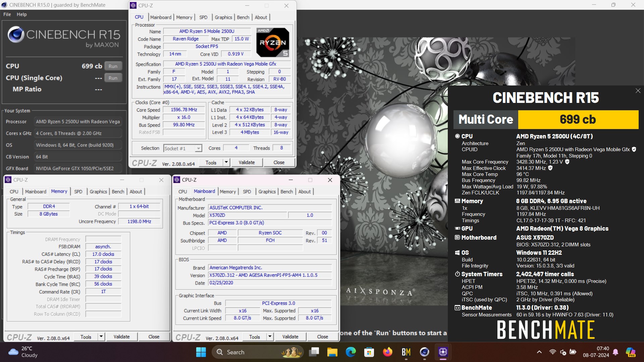The image size is (644, 362).
Task: Click the volume icon in the tray
Action: (x=563, y=352)
